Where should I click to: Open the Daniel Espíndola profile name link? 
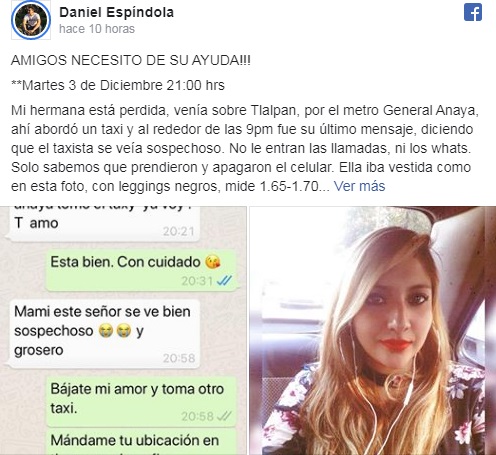click(116, 12)
